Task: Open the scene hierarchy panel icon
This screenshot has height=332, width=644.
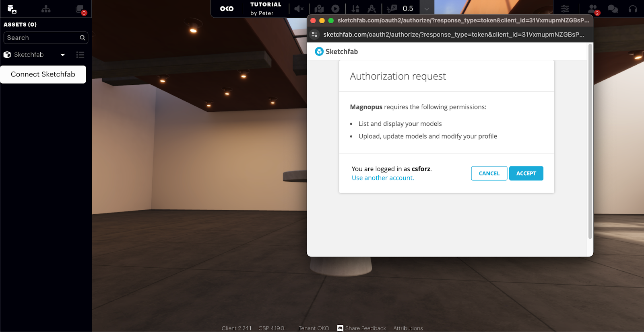Action: (x=46, y=9)
